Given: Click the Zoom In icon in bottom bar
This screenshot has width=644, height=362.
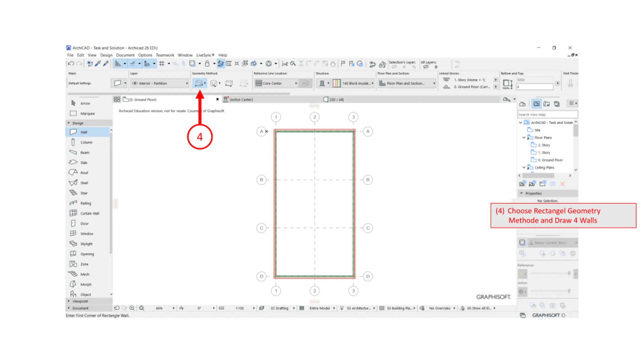Looking at the screenshot, I should (x=132, y=308).
